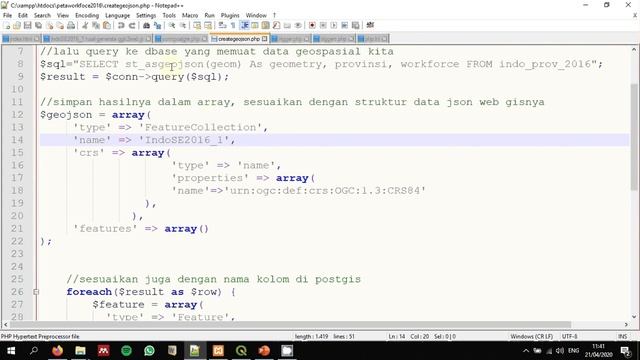The width and height of the screenshot is (640, 360).
Task: Toggle Word Wrap in the toolbar
Action: click(x=222, y=25)
